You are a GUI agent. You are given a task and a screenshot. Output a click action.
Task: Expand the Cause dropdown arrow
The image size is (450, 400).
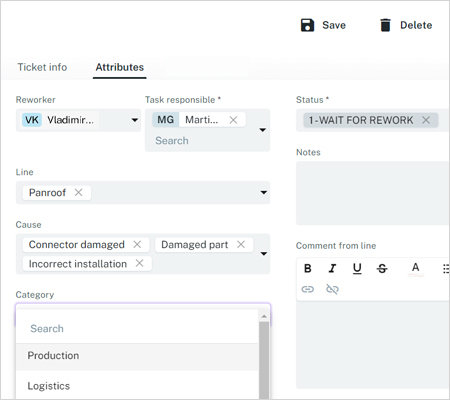(x=264, y=254)
